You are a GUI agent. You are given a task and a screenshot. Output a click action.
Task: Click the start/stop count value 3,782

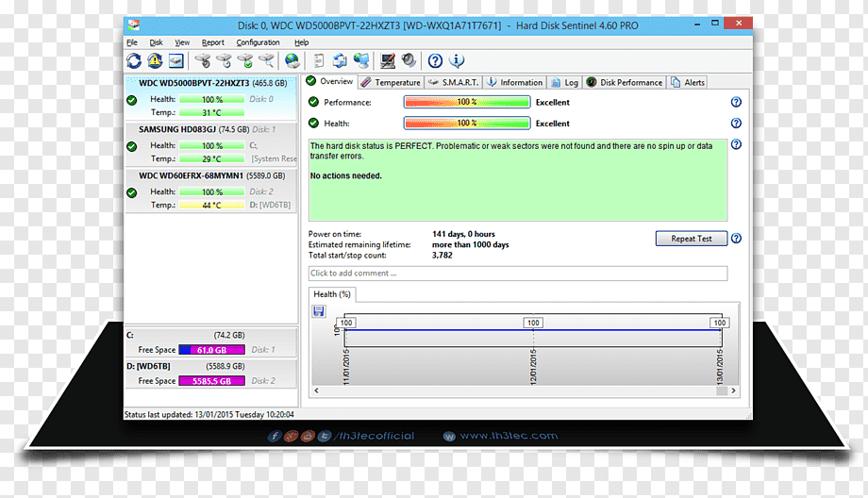pos(442,255)
